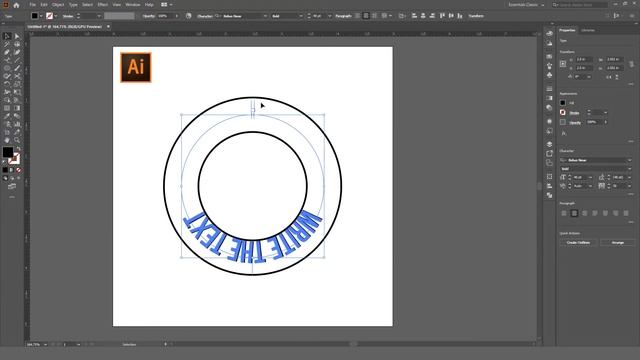Select the Gradient tool
Screen dimensions: 640x360
click(x=17, y=108)
